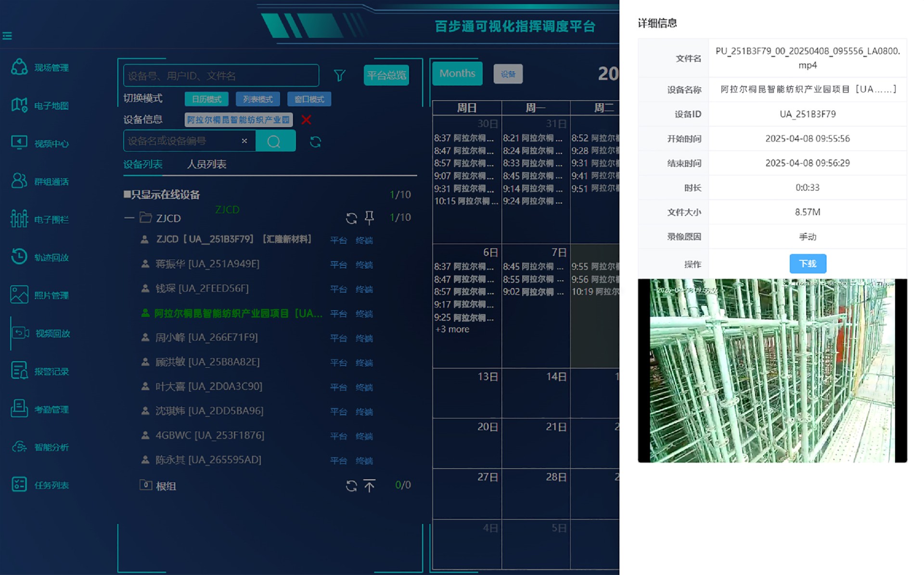Screen dimensions: 924x575
Task: Open the 电子地图 map sidebar icon
Action: pyautogui.click(x=19, y=105)
